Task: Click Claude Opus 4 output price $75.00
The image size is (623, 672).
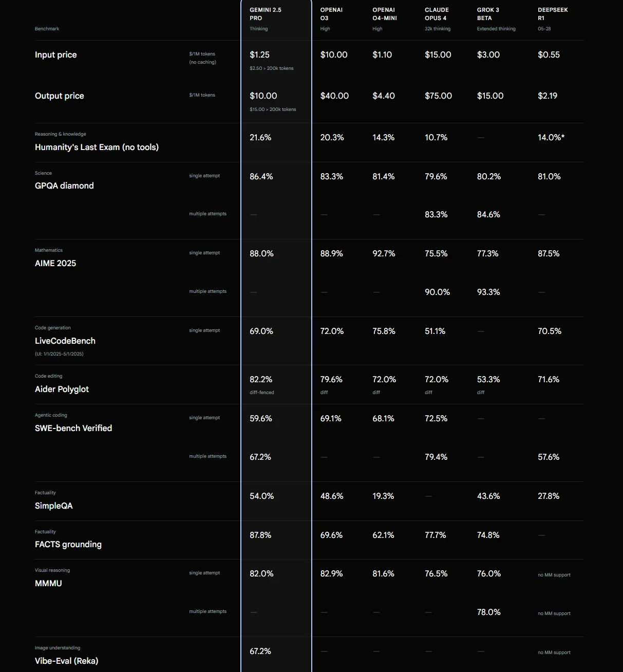Action: (438, 96)
